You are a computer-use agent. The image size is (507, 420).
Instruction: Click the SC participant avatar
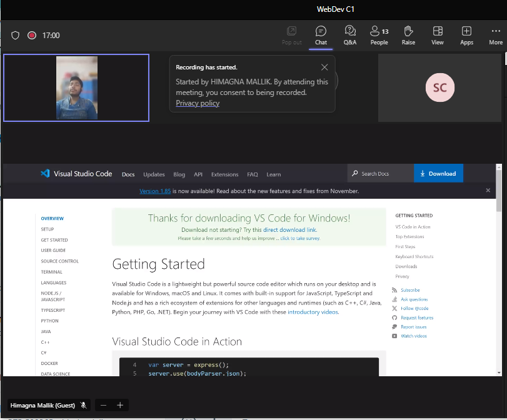point(439,87)
